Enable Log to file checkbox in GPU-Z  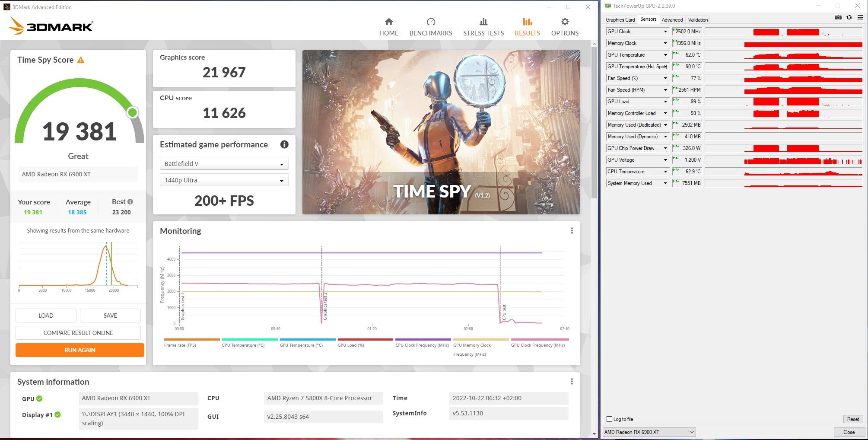coord(609,419)
